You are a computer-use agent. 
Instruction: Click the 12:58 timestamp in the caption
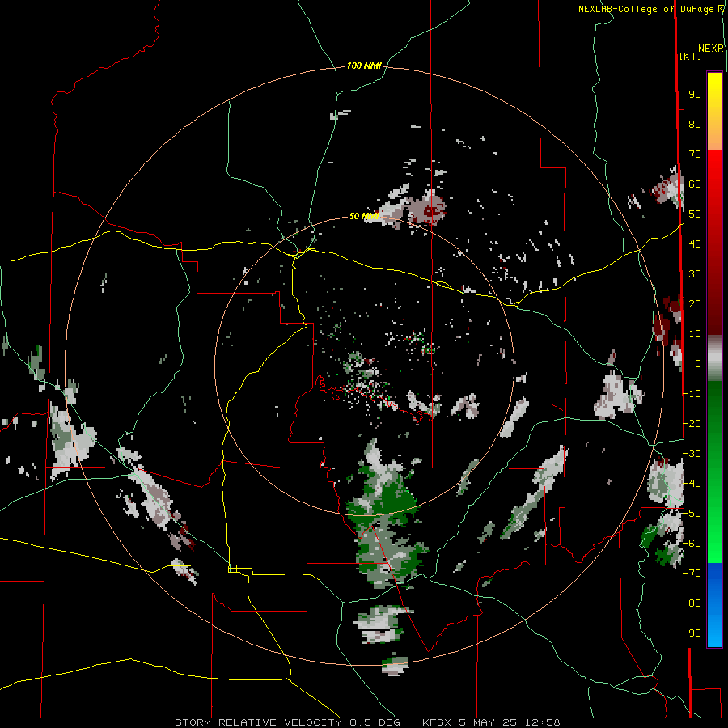pyautogui.click(x=542, y=722)
